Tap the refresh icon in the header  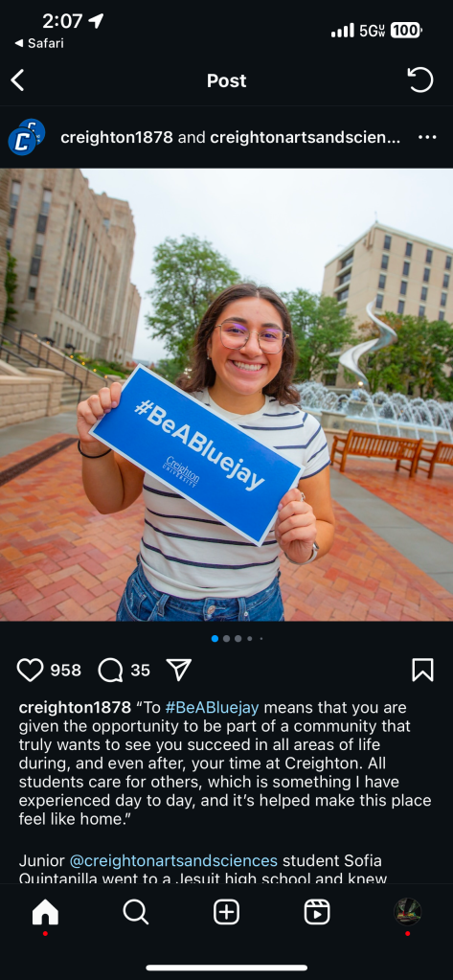point(420,80)
